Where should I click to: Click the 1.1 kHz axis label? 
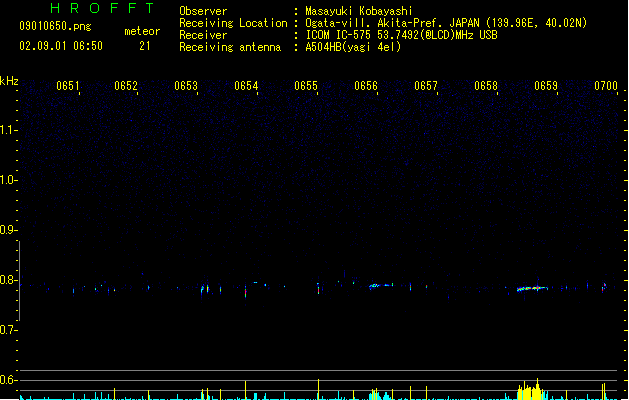pyautogui.click(x=8, y=130)
